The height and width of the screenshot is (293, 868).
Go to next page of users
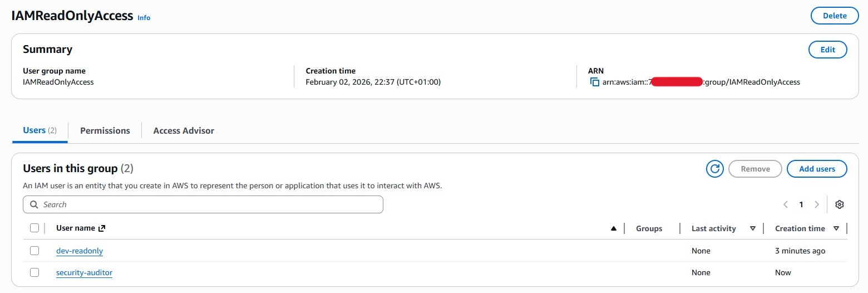(817, 204)
